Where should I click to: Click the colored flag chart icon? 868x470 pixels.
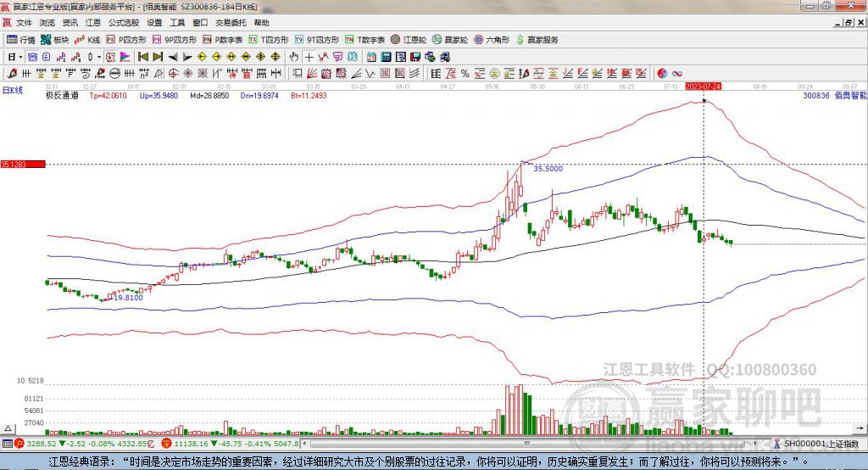[125, 57]
